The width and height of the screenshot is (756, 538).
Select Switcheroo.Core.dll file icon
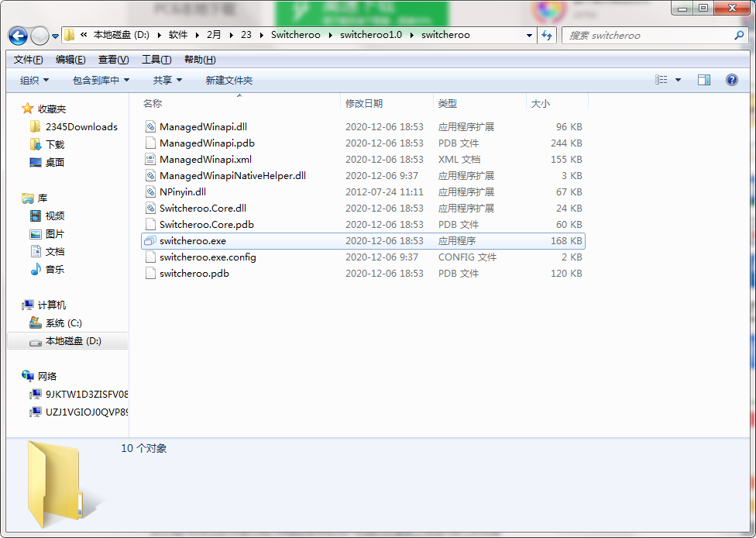point(150,208)
